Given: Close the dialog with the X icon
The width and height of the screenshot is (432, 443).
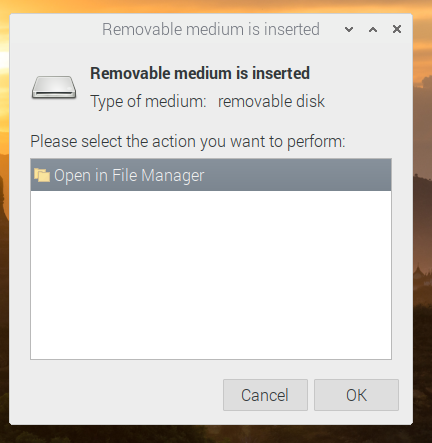Looking at the screenshot, I should 397,29.
